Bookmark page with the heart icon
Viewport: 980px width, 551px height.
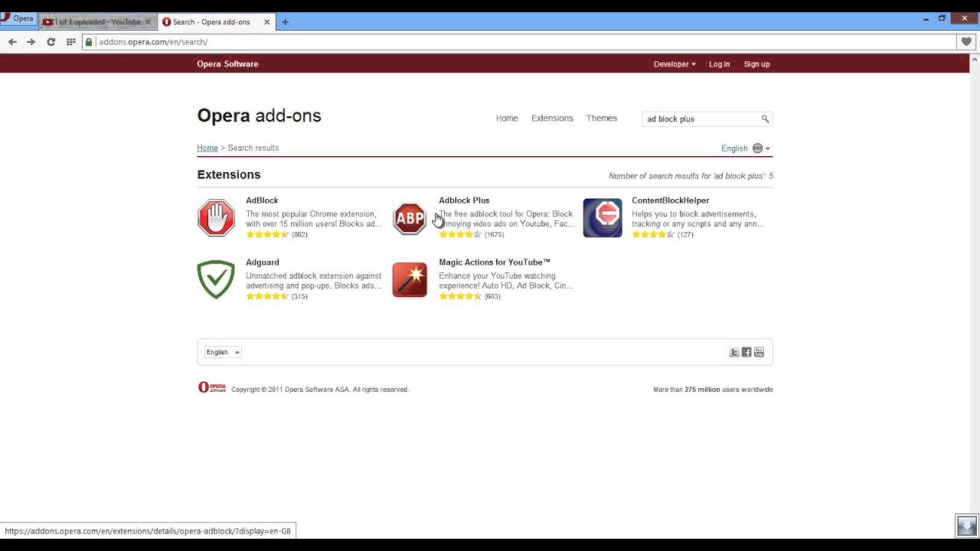pos(967,42)
